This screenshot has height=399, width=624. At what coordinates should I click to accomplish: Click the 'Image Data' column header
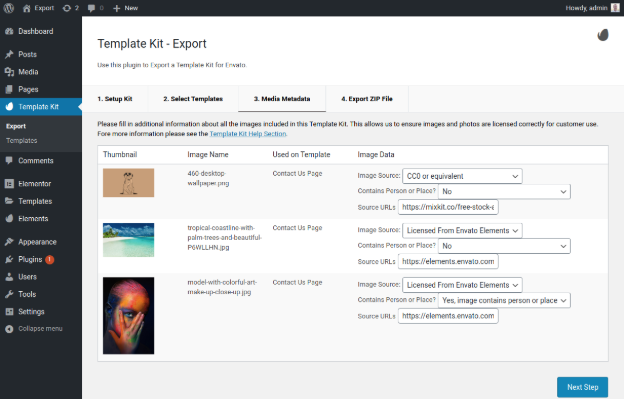376,154
